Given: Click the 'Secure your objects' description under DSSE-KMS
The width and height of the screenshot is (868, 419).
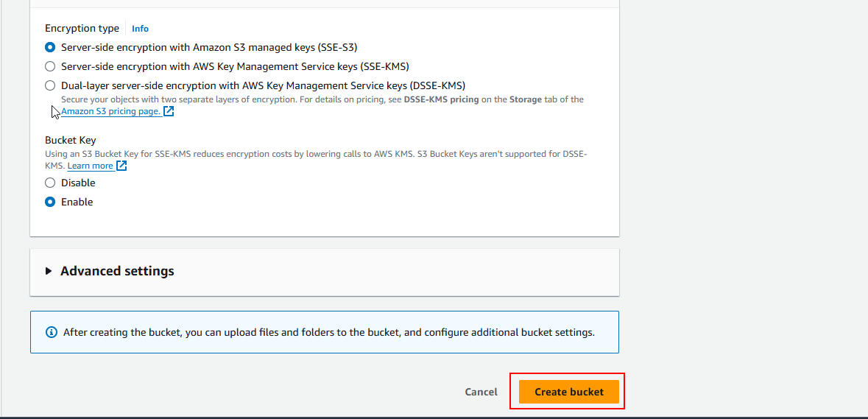Looking at the screenshot, I should coord(221,99).
